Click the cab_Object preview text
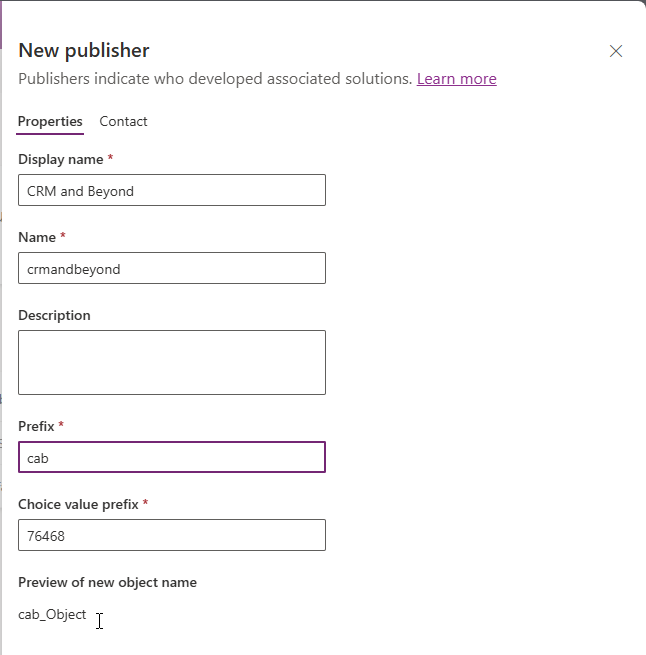 pos(52,614)
